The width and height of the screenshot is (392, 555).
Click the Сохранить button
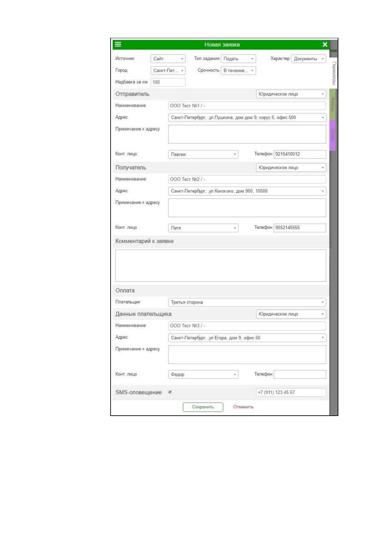point(203,407)
